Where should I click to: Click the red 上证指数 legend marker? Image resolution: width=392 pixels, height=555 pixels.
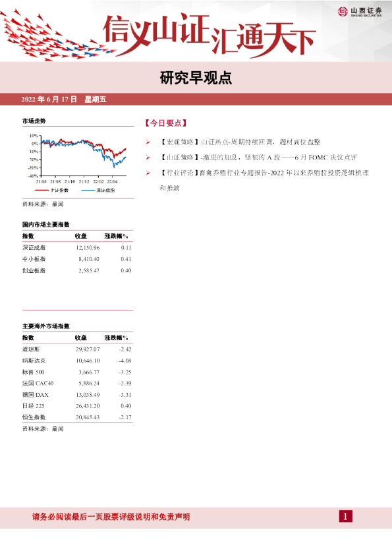coord(42,190)
